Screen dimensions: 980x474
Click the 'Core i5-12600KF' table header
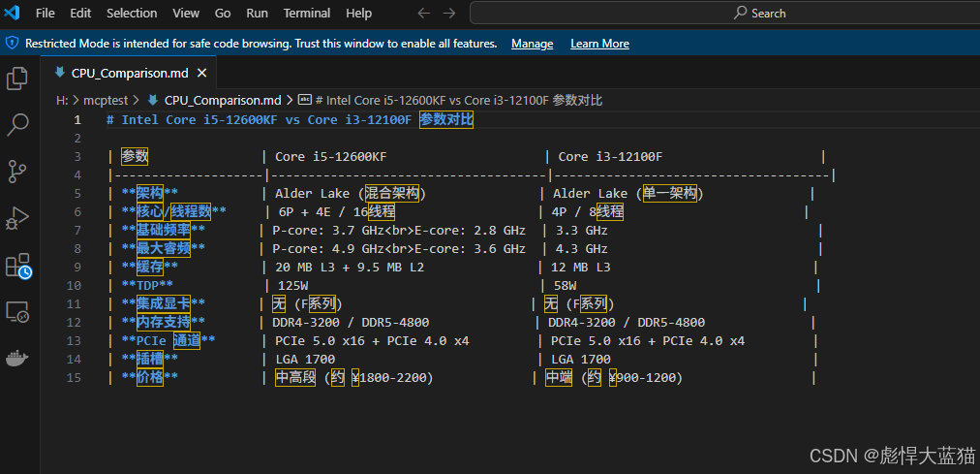[333, 157]
